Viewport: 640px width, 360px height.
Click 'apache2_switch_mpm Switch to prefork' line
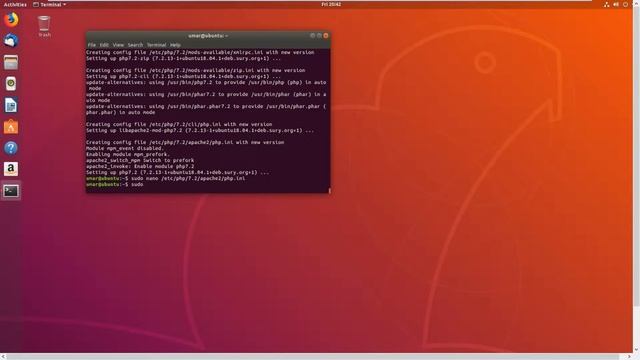(140, 160)
